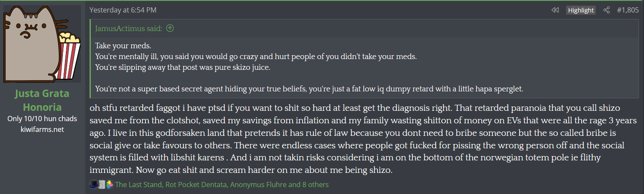
Task: Click the top hat reaction icon
Action: (93, 185)
